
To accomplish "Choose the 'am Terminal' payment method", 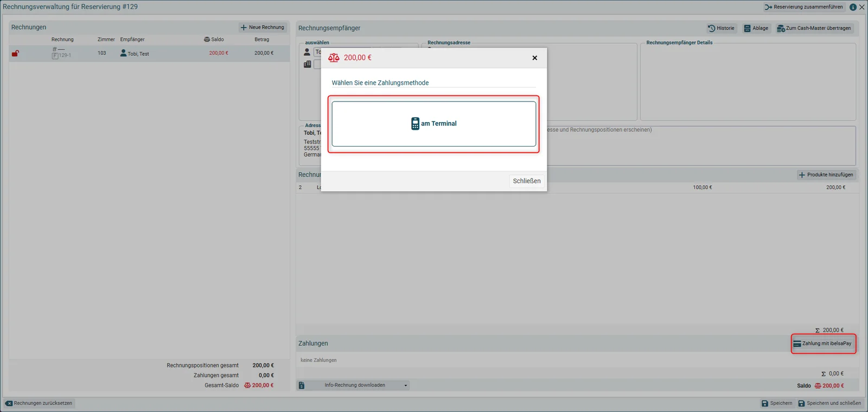I will [x=433, y=124].
